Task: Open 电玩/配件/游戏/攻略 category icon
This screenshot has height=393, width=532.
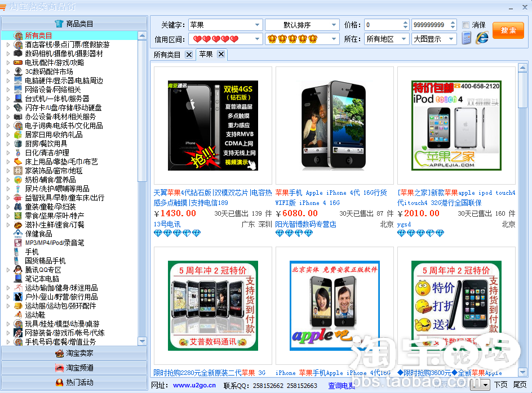Action: click(x=19, y=62)
